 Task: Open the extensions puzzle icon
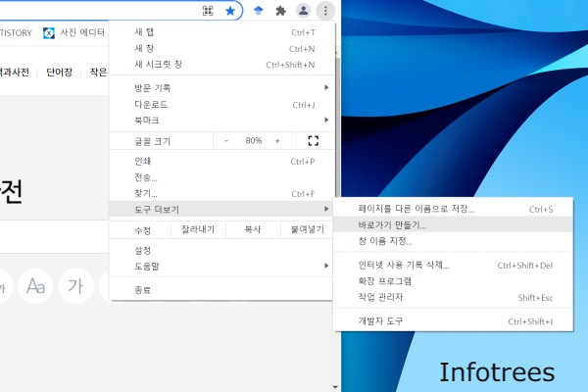click(x=280, y=11)
